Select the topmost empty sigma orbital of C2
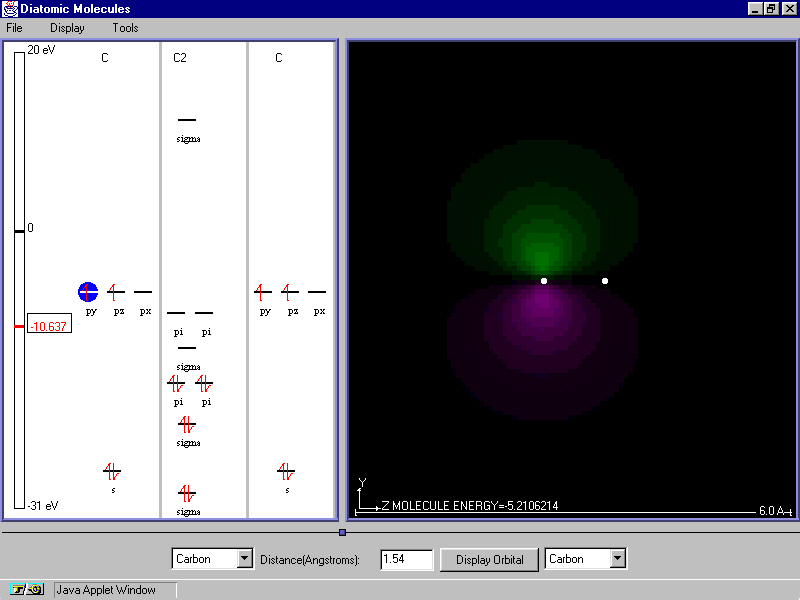 coord(187,120)
